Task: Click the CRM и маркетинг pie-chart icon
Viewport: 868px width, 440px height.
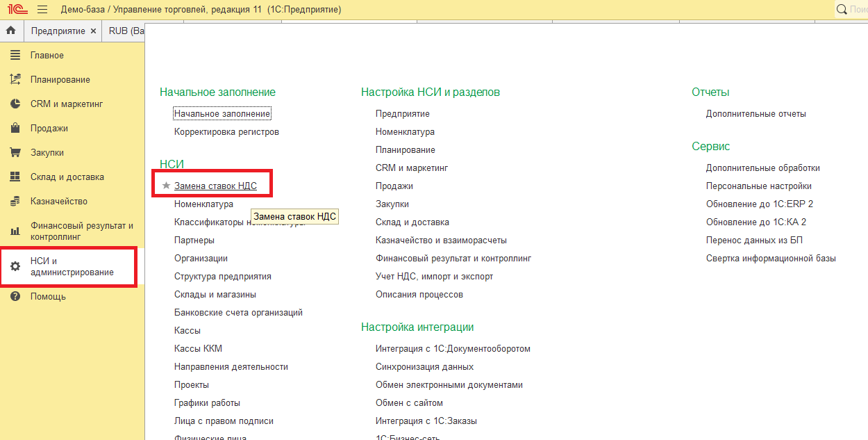Action: (x=15, y=104)
